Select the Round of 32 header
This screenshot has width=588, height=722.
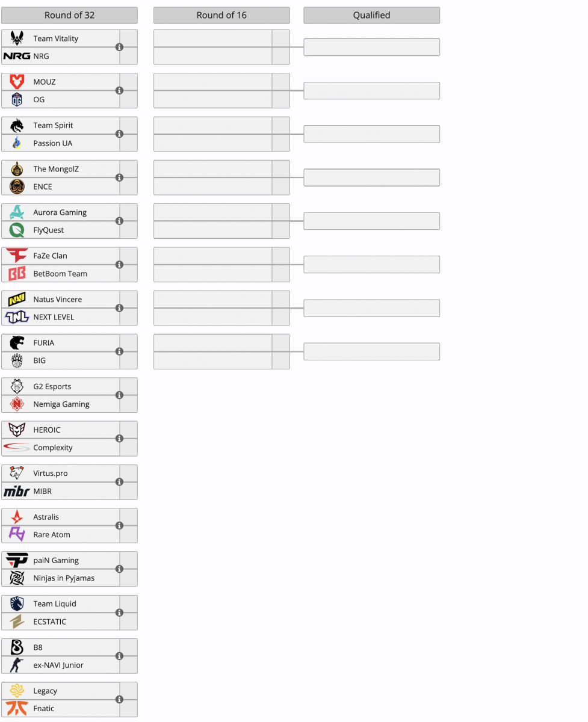pyautogui.click(x=69, y=15)
